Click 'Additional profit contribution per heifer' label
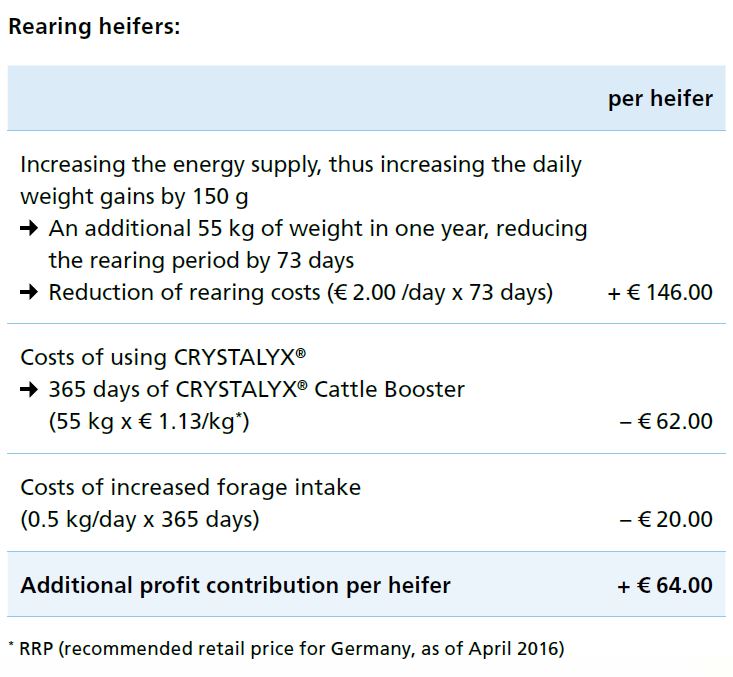This screenshot has width=733, height=677. 235,586
